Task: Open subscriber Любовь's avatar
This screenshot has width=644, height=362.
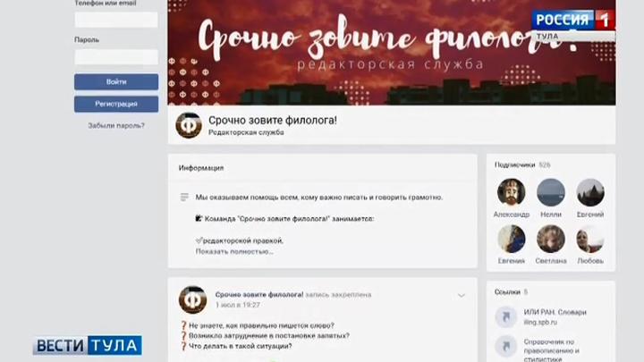Action: point(590,239)
